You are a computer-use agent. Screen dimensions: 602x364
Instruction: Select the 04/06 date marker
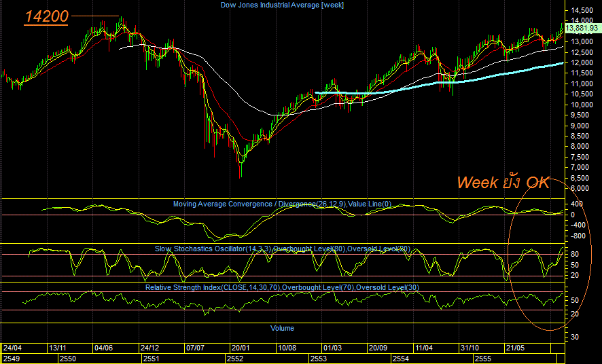pos(103,348)
